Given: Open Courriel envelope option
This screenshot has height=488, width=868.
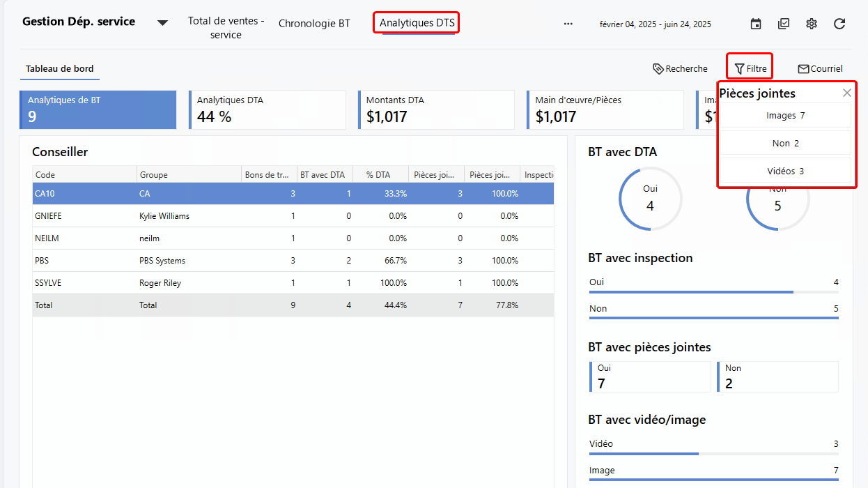Looking at the screenshot, I should tap(820, 68).
